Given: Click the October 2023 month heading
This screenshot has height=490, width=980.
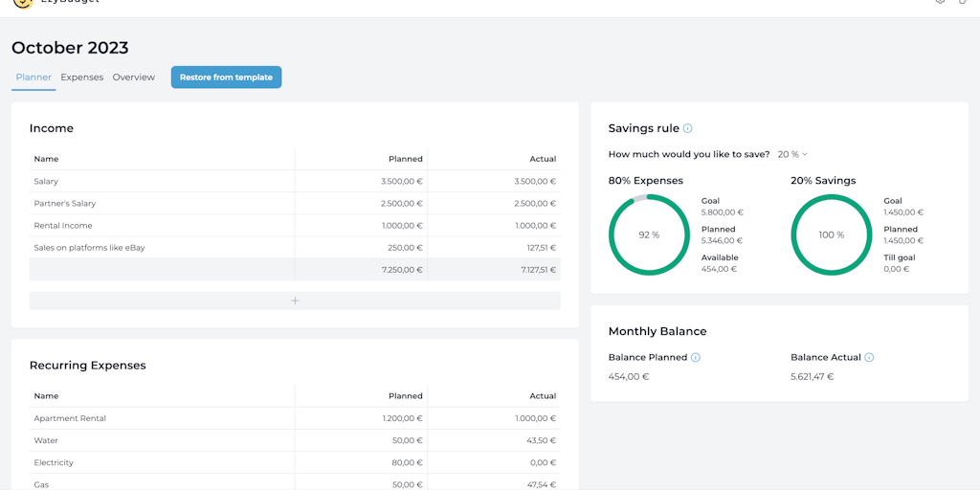Looking at the screenshot, I should (x=70, y=48).
